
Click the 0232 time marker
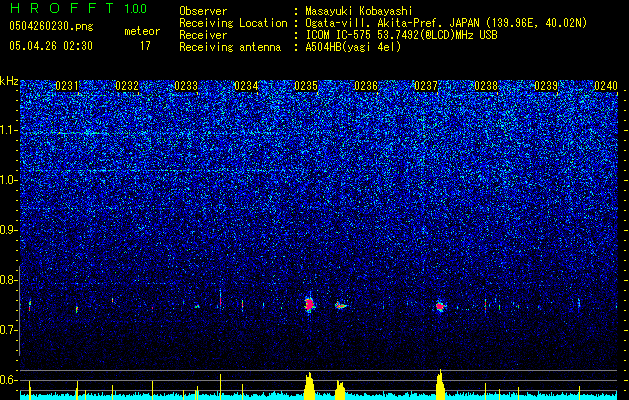[127, 86]
